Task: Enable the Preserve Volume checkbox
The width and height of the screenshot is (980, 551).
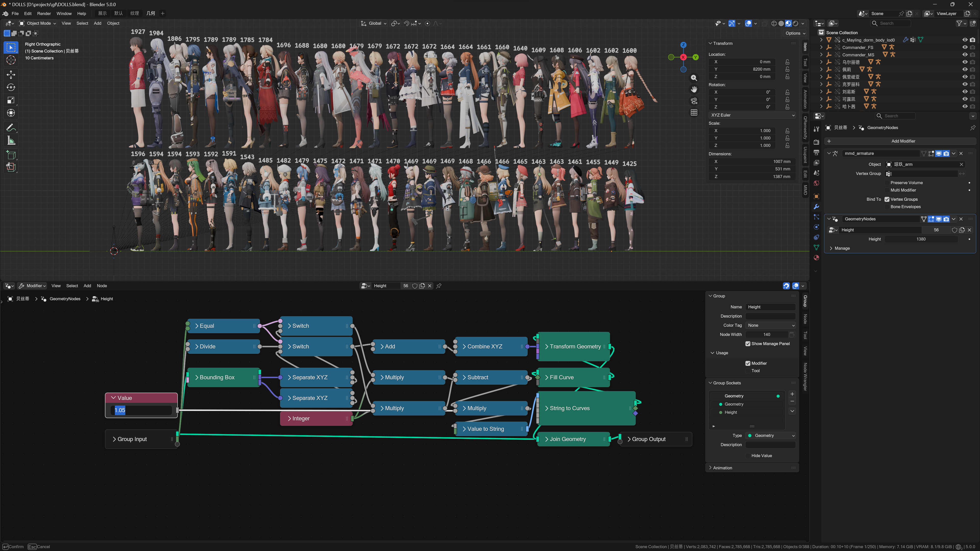Action: [887, 183]
